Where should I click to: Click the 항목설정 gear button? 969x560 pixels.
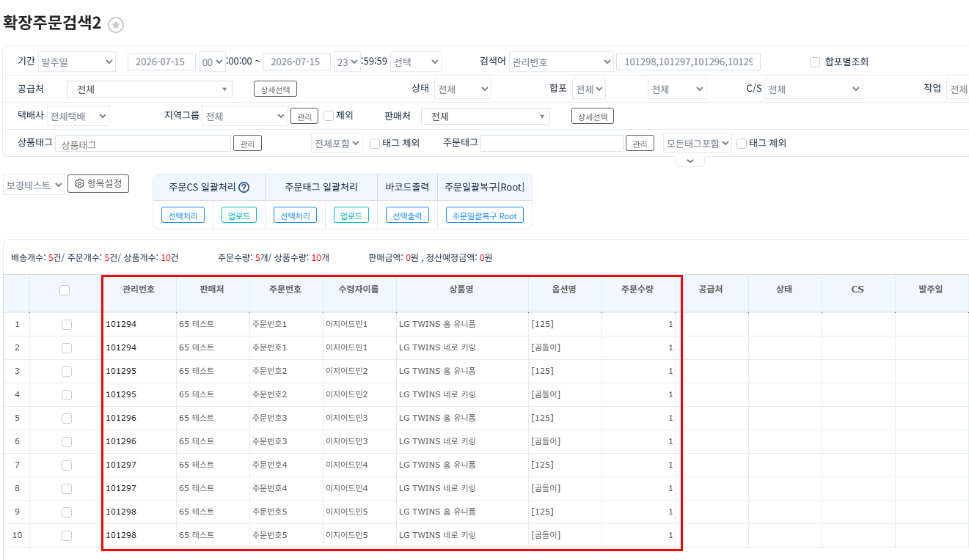pos(98,183)
